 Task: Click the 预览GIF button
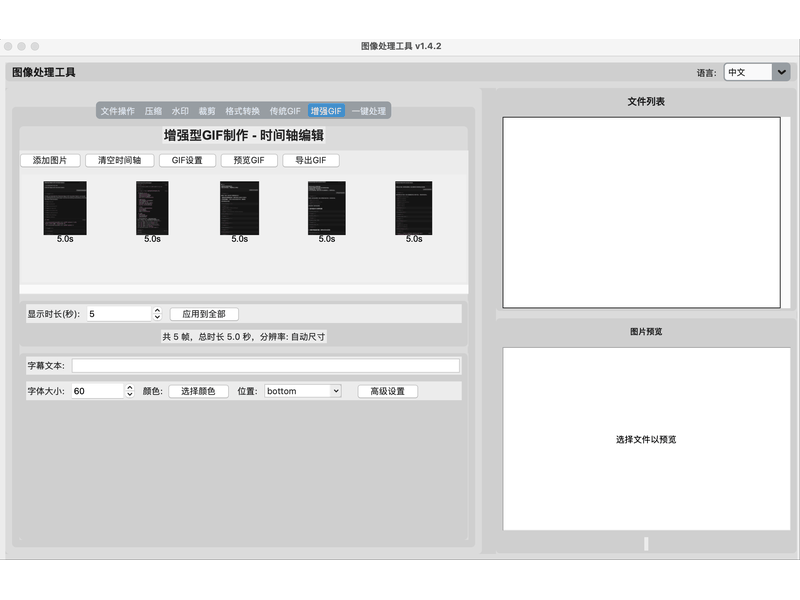[x=249, y=160]
